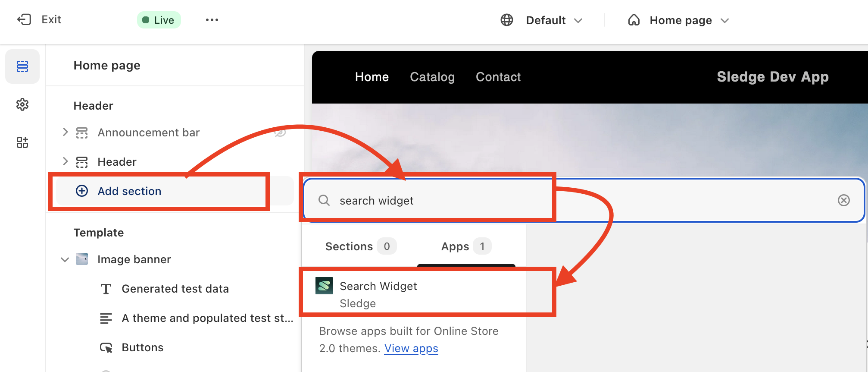Expand the Header section
This screenshot has height=372, width=868.
[65, 161]
